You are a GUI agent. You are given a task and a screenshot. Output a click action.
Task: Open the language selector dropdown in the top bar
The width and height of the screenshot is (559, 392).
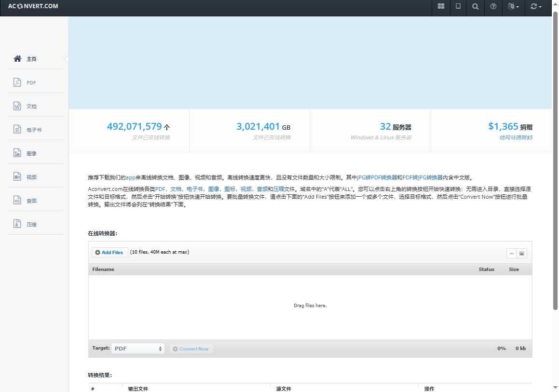click(x=513, y=6)
